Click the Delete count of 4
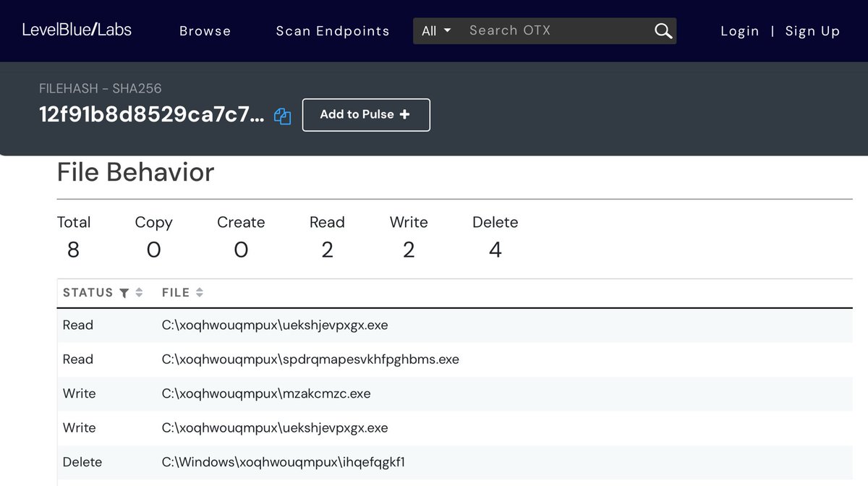Viewport: 868px width, 486px height. (x=495, y=250)
